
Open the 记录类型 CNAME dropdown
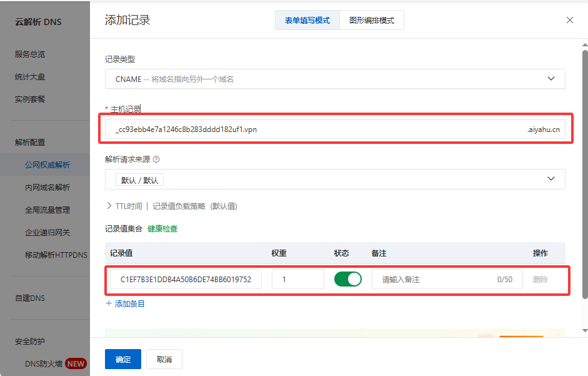335,79
